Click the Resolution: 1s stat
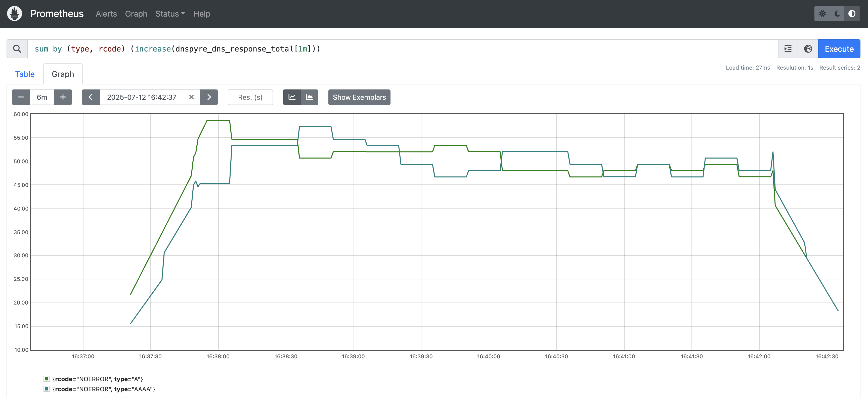The image size is (868, 398). click(x=795, y=68)
